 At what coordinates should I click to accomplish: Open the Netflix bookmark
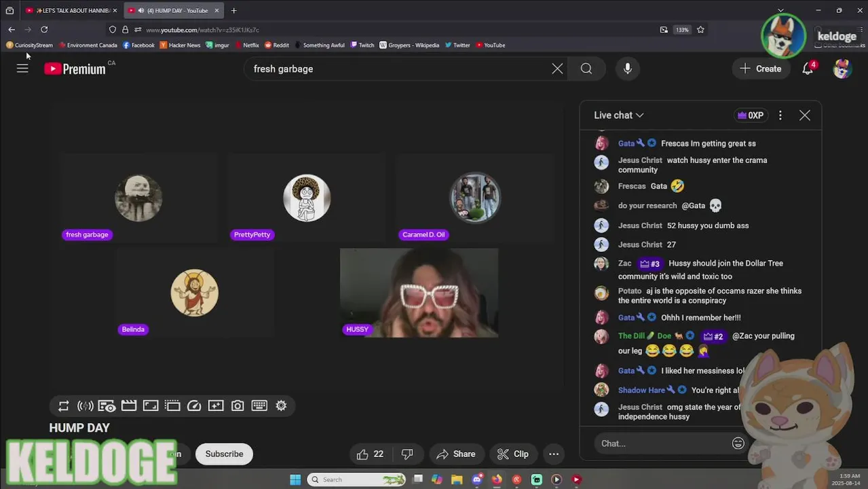tap(246, 46)
